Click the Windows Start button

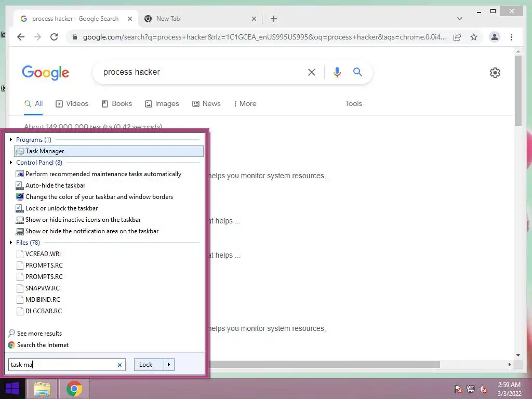click(x=12, y=389)
